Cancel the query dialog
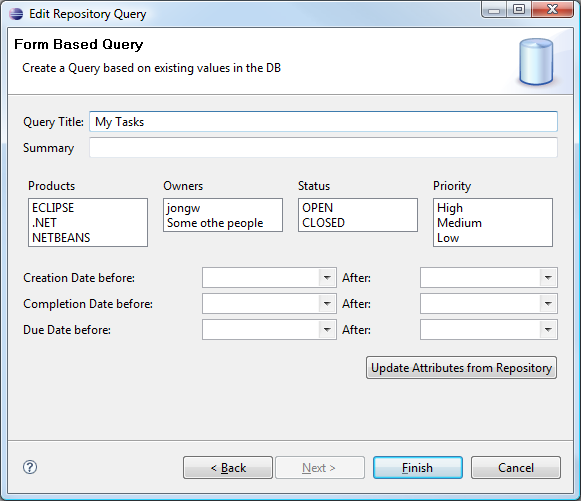 click(516, 468)
